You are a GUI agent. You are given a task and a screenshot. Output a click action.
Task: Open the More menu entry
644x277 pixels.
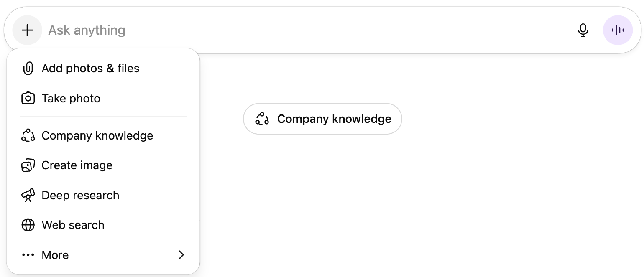click(55, 255)
